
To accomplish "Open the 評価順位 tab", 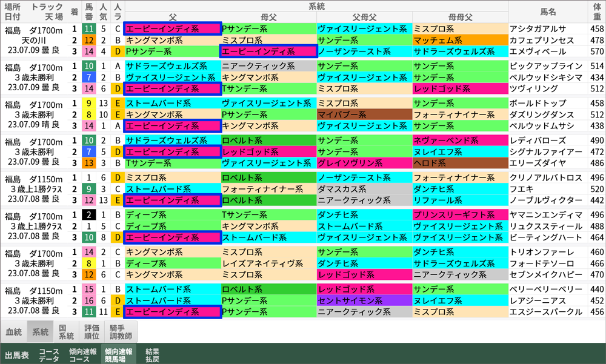I will (x=92, y=332).
